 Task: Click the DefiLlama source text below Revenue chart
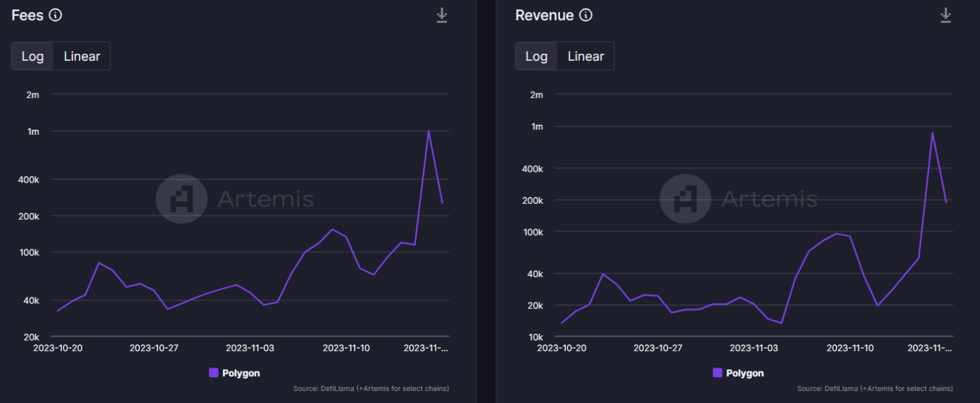point(875,388)
